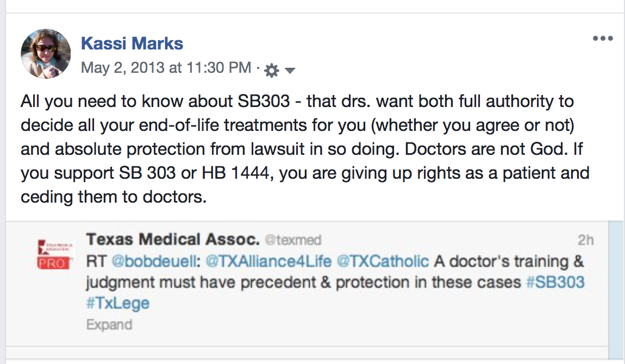The height and width of the screenshot is (364, 625).
Task: Click the @texmed handle
Action: (292, 240)
